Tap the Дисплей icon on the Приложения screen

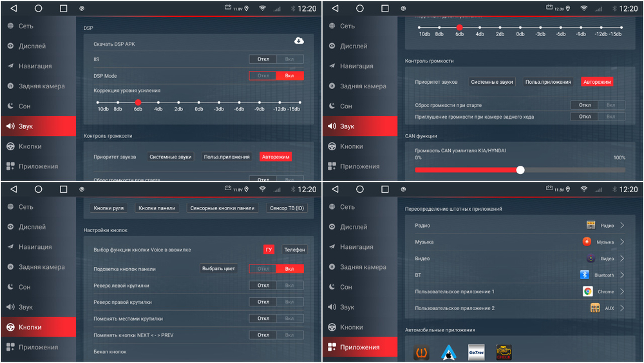point(332,226)
